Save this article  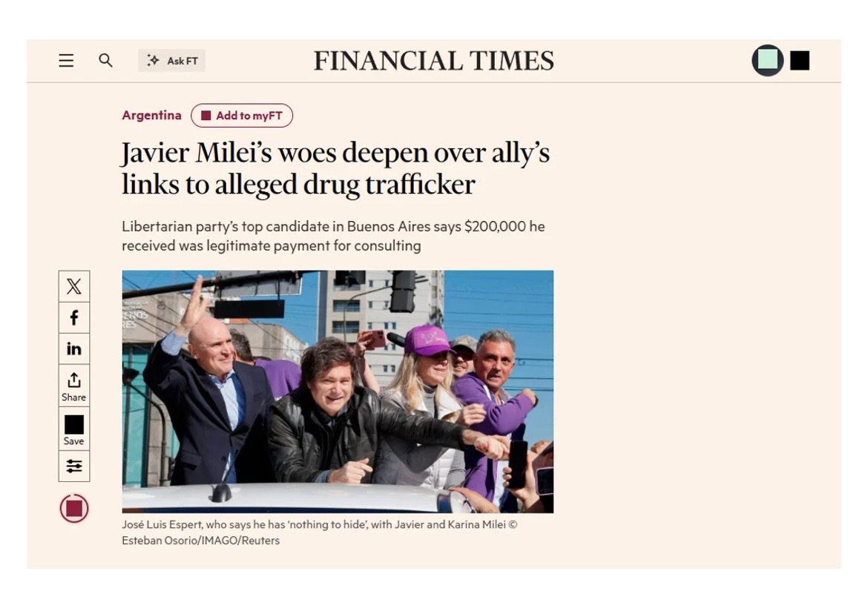(x=74, y=429)
